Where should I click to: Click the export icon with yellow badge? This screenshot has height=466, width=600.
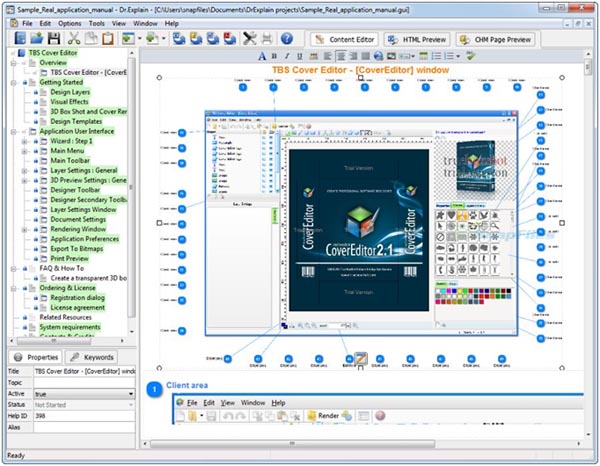click(196, 39)
